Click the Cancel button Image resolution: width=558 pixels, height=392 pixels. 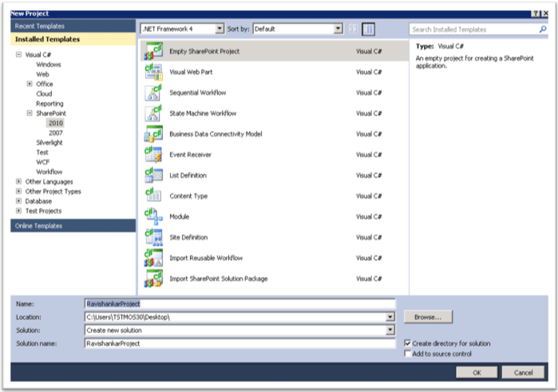(x=523, y=372)
